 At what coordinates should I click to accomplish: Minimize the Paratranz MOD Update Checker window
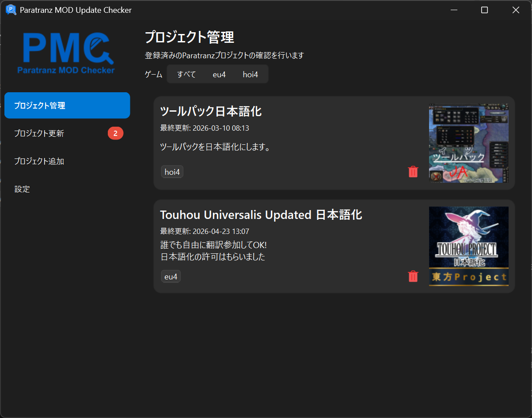tap(453, 10)
